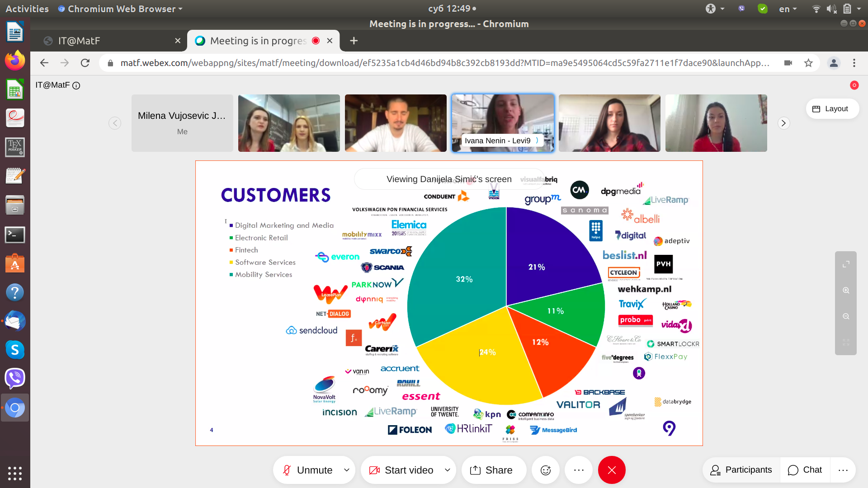Open a new browser tab
This screenshot has height=488, width=868.
point(354,41)
